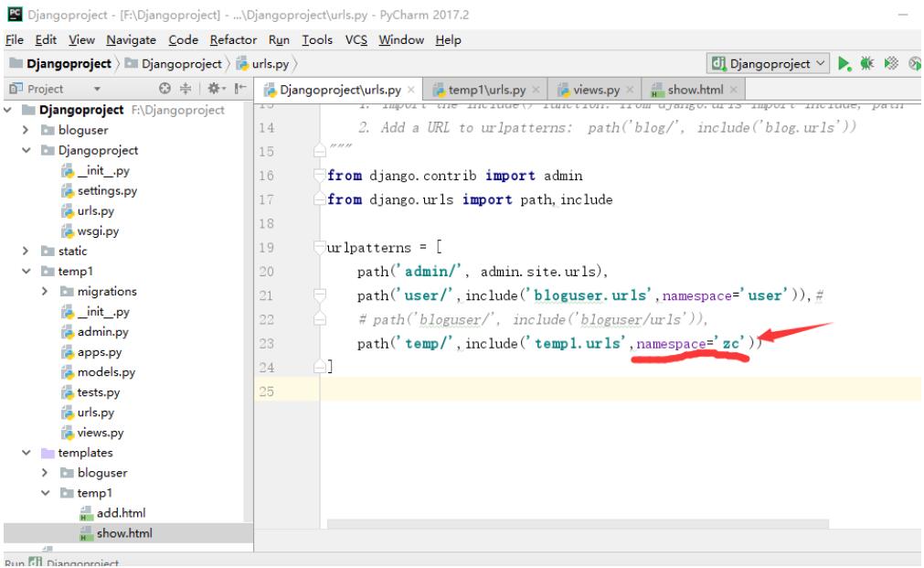Open the View menu
This screenshot has width=924, height=568.
(81, 39)
